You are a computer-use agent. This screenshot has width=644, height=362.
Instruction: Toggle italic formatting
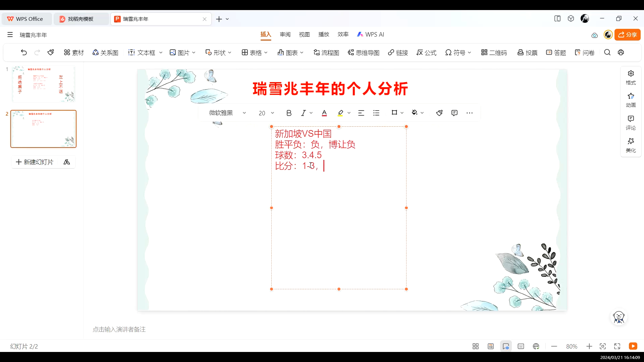tap(303, 113)
